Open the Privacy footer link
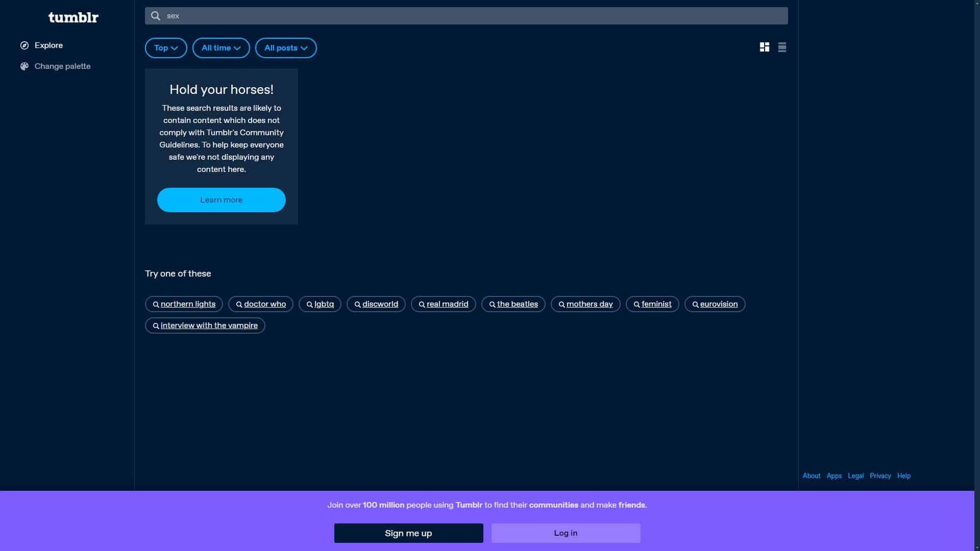The width and height of the screenshot is (980, 551). click(880, 475)
